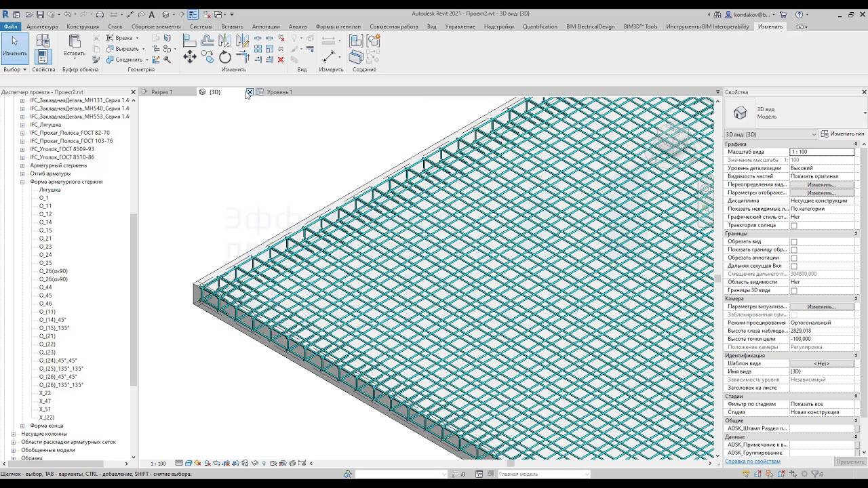Click the red Delete icon in Modify panel
868x488 pixels.
click(281, 60)
